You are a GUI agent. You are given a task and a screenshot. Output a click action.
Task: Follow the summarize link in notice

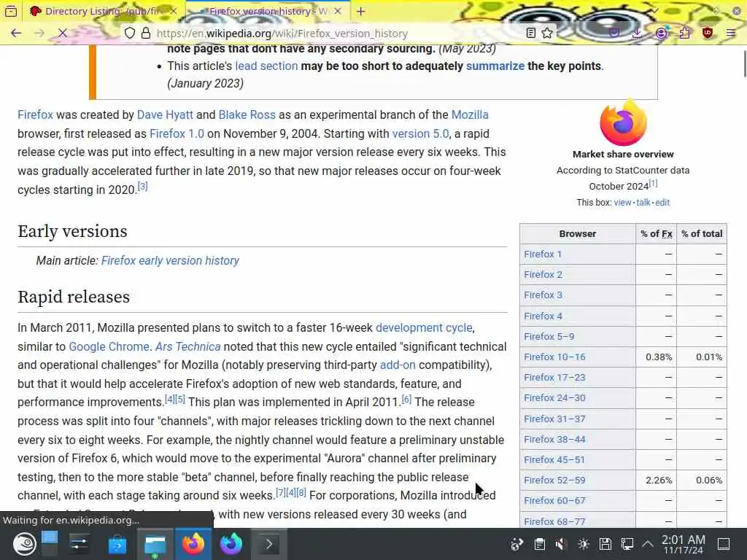(x=495, y=66)
